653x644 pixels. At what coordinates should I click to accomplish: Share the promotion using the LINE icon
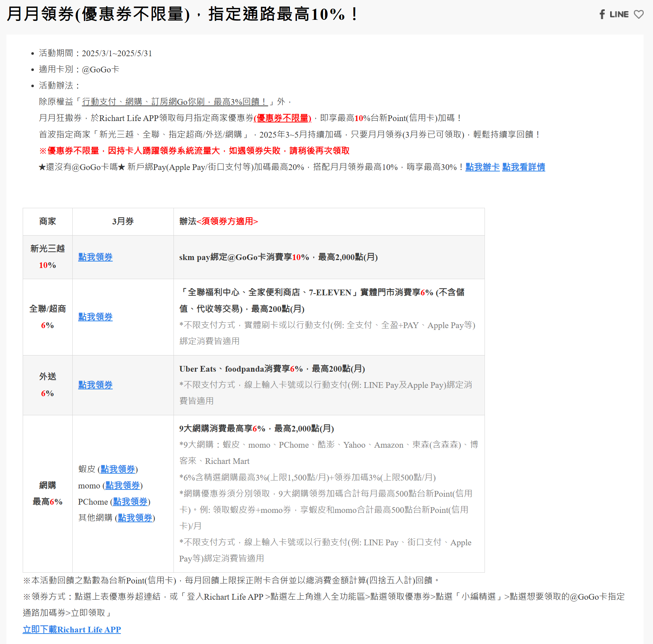(x=619, y=14)
